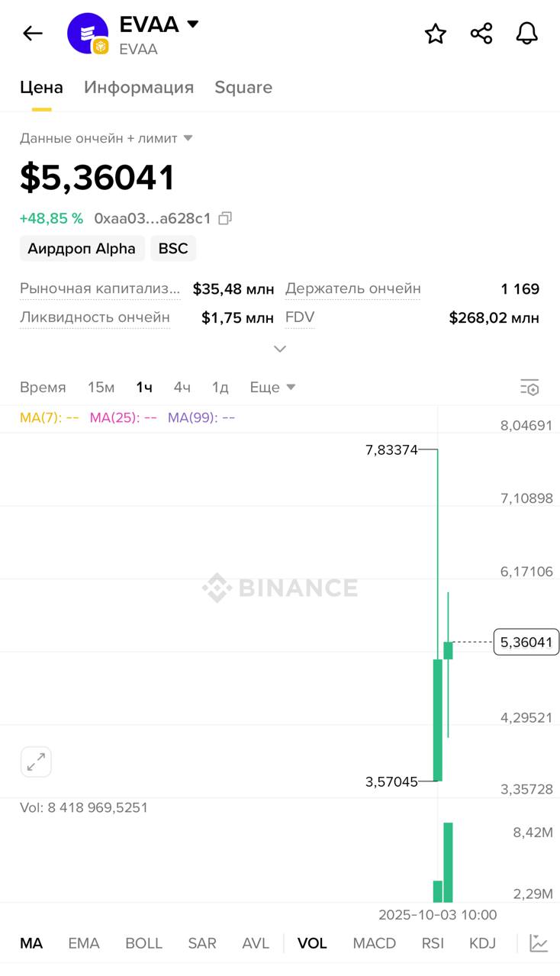560x976 pixels.
Task: Switch to the Информация tab
Action: (139, 87)
